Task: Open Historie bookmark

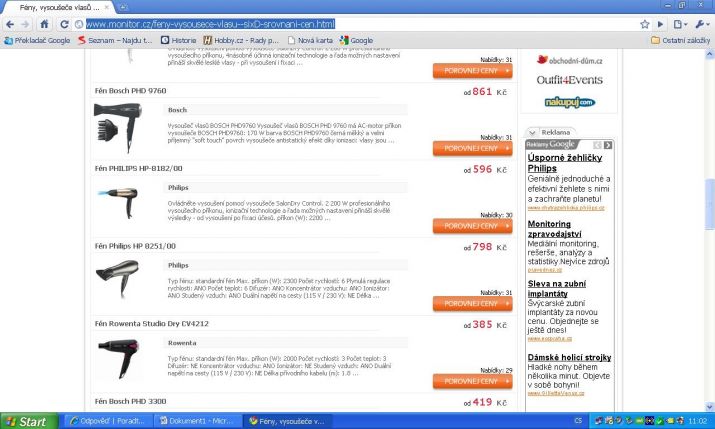Action: click(178, 40)
